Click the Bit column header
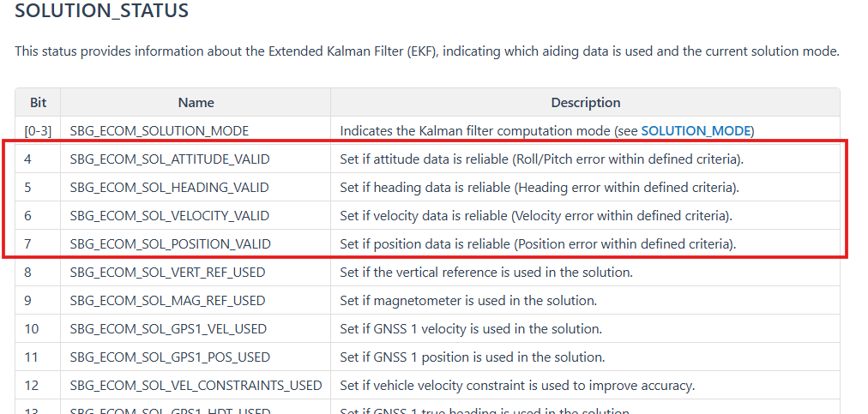868x414 pixels. pyautogui.click(x=39, y=102)
